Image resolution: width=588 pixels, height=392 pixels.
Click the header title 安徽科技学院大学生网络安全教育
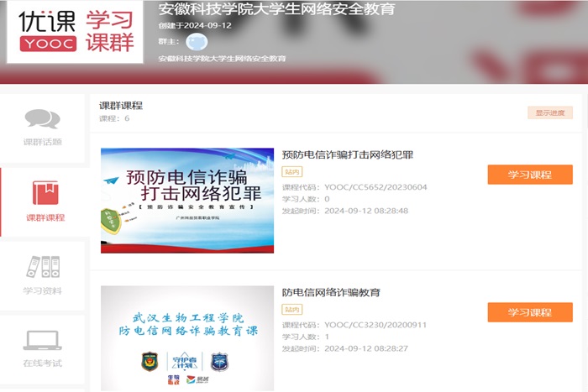[276, 10]
